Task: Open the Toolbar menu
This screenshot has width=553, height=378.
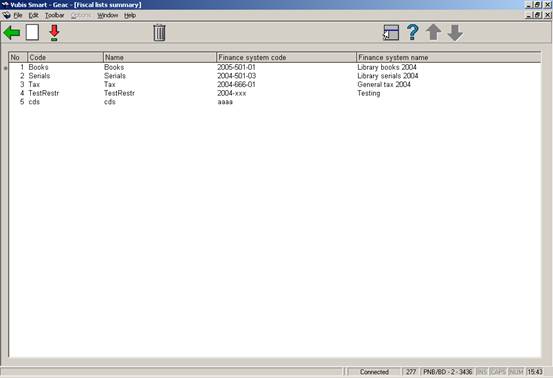Action: pyautogui.click(x=55, y=15)
